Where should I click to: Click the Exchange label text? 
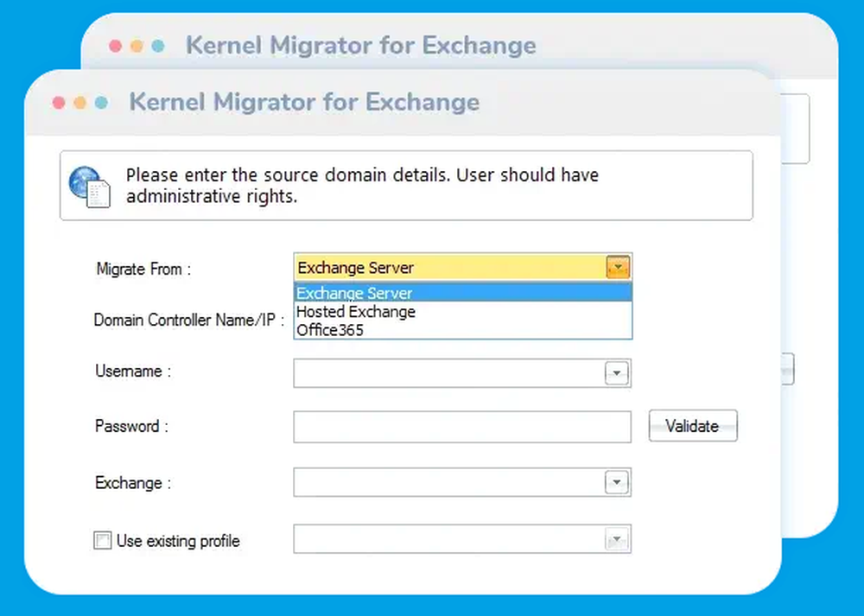133,483
